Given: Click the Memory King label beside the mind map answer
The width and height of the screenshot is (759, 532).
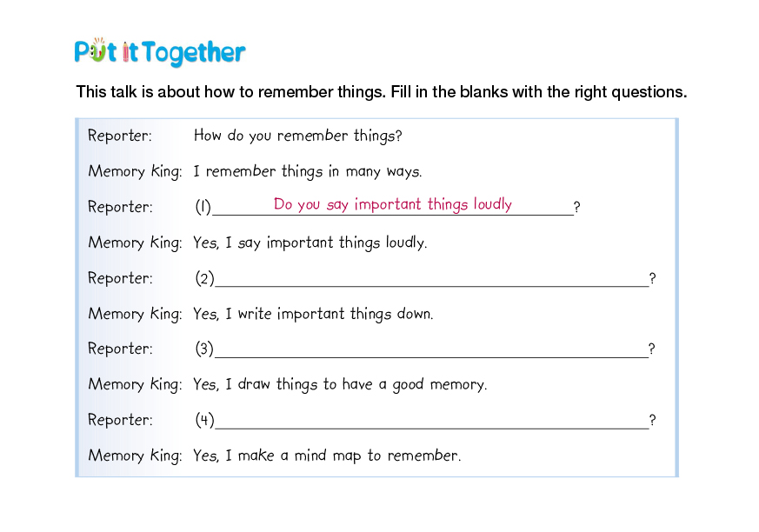Looking at the screenshot, I should click(x=135, y=456).
